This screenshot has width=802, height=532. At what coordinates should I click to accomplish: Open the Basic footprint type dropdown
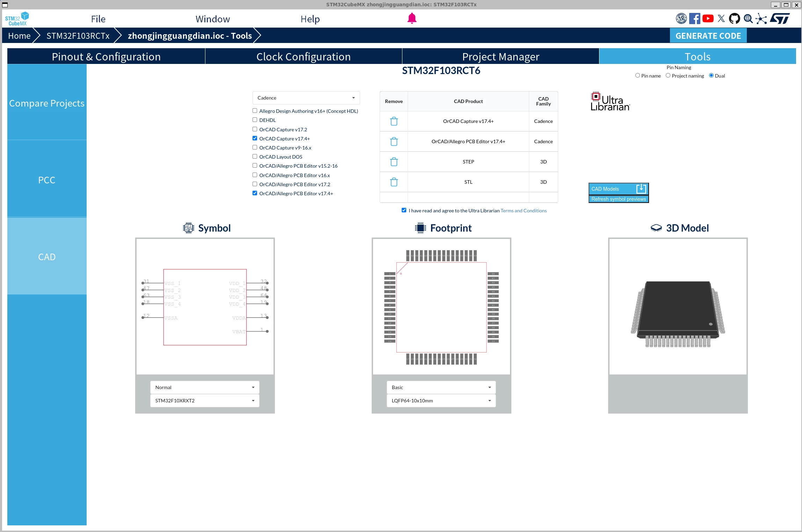[x=441, y=387]
